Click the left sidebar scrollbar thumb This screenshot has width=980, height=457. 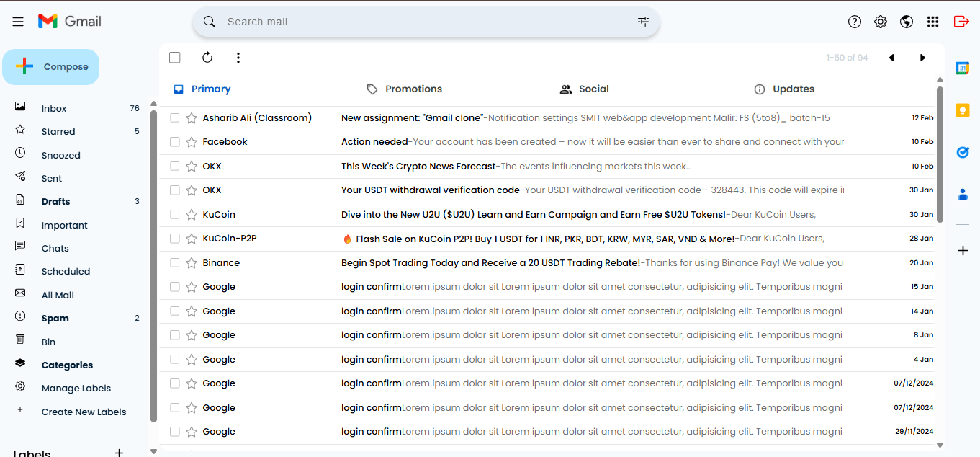tap(153, 266)
